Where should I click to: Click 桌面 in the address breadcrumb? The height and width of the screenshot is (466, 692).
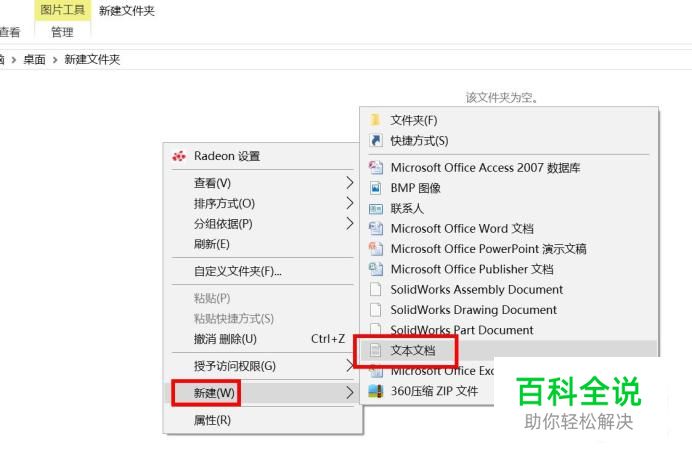pos(34,60)
